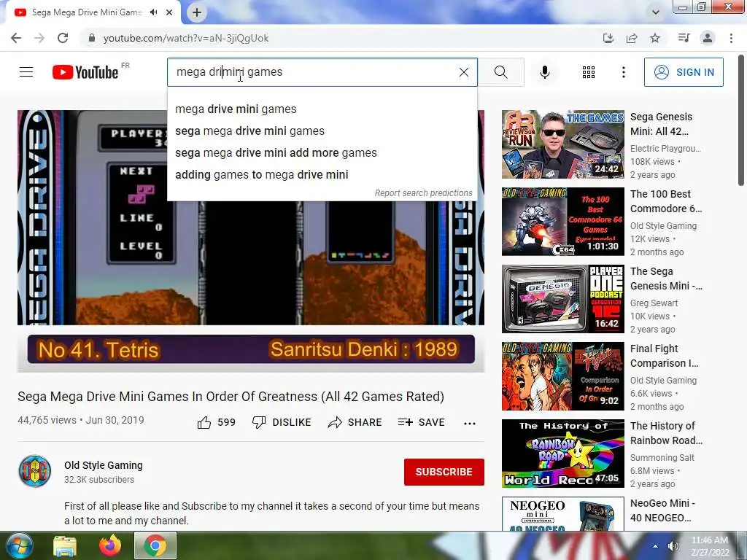Viewport: 747px width, 560px height.
Task: Open the Chrome profile avatar
Action: [708, 38]
